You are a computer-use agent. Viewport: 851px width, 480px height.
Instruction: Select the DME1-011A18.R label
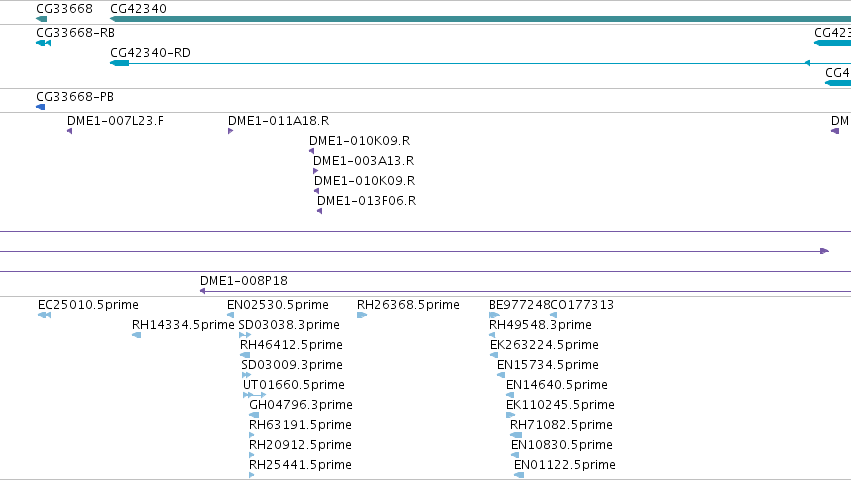click(278, 121)
